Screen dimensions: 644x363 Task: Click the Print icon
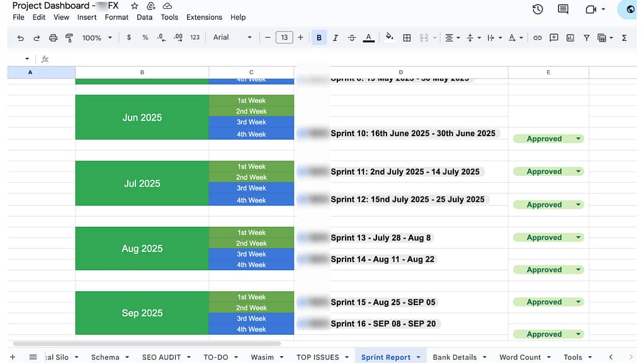coord(53,37)
